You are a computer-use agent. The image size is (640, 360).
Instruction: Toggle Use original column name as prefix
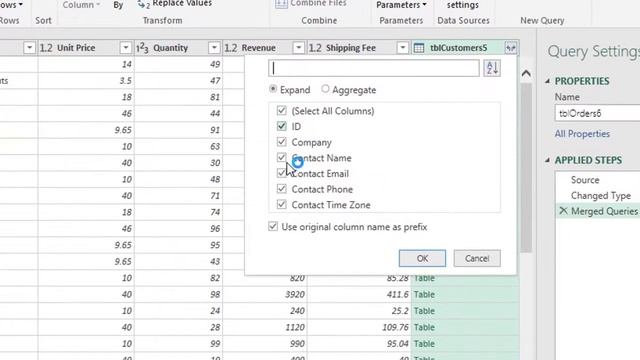point(273,226)
